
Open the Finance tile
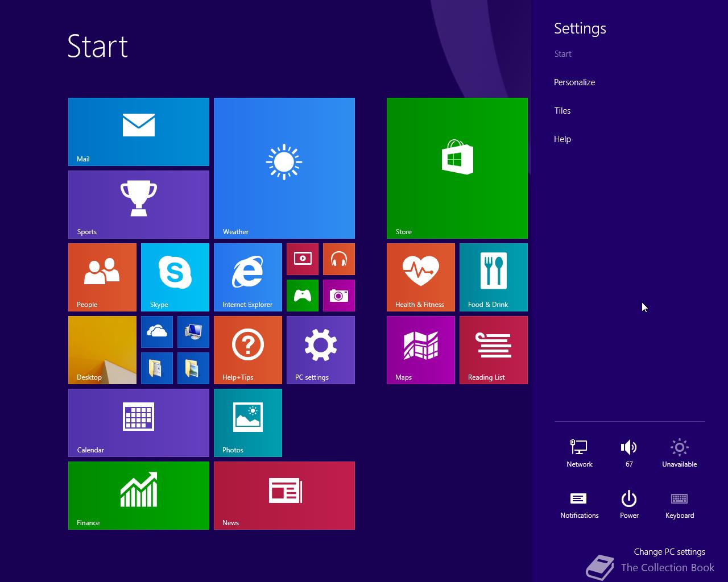(139, 496)
